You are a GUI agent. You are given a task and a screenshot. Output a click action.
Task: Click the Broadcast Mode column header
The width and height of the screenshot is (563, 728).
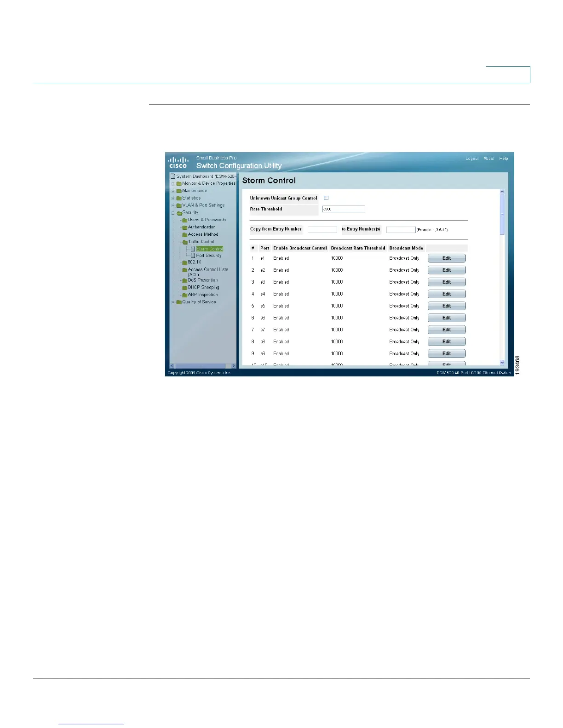(406, 248)
